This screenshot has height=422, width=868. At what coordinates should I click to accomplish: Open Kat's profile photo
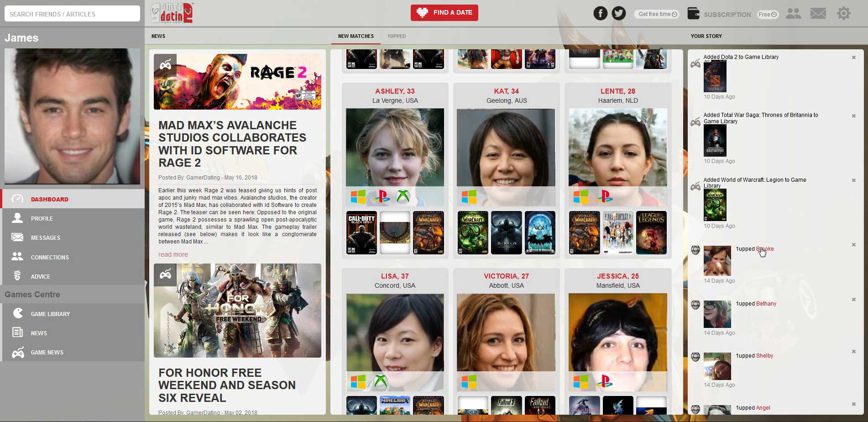(506, 157)
